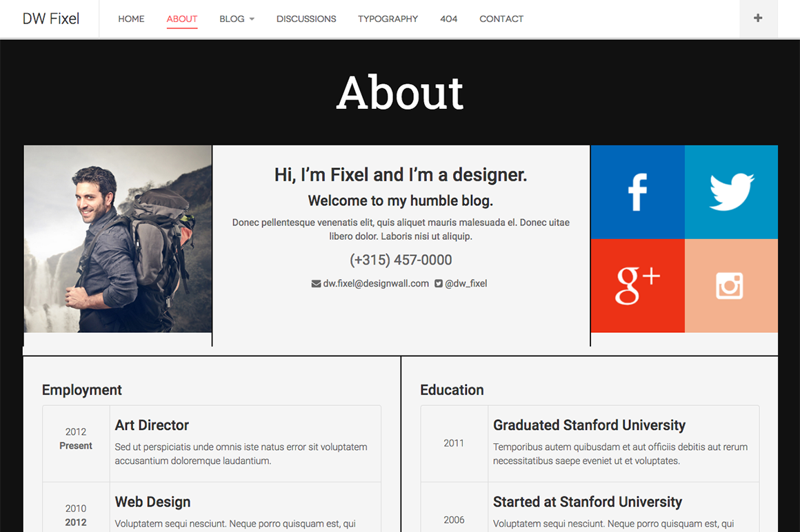Click the profile photo of the hiker

click(118, 239)
